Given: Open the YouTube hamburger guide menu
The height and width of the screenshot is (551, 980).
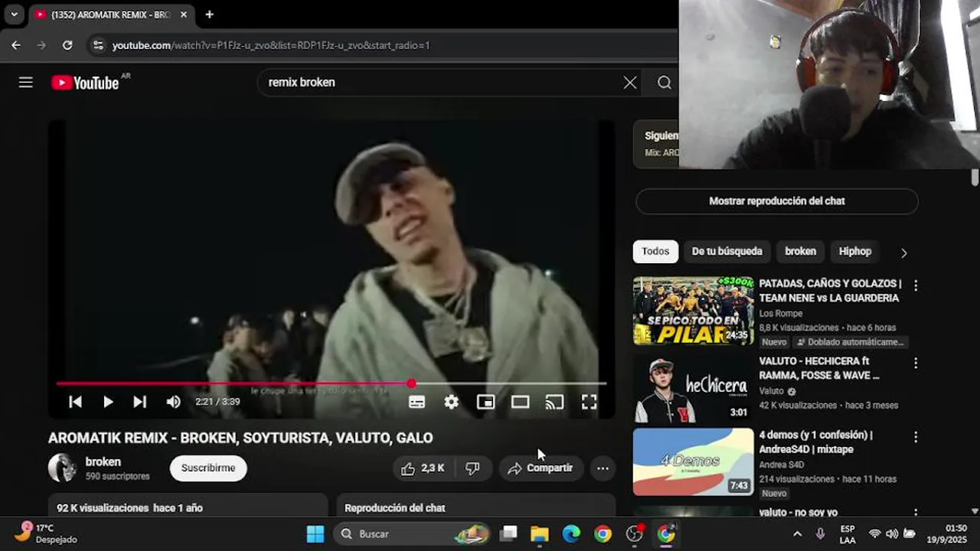Looking at the screenshot, I should 26,83.
